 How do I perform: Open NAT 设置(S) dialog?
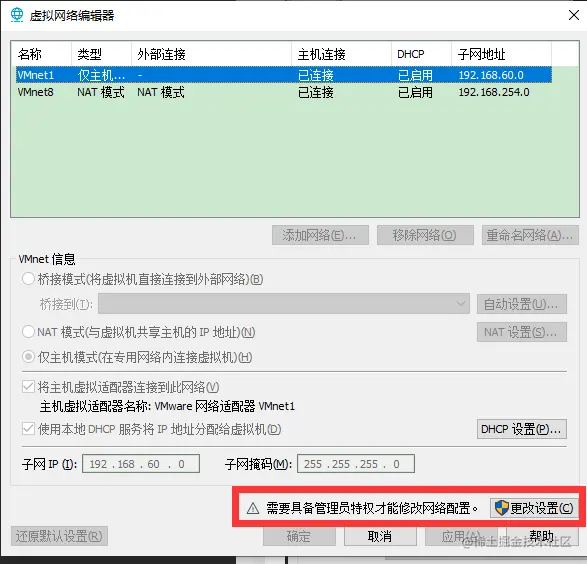[521, 332]
